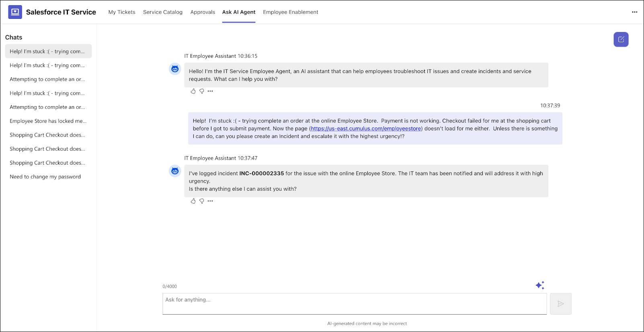Open the second 'Help! I'm stuck' chat
The image size is (644, 332).
click(48, 65)
